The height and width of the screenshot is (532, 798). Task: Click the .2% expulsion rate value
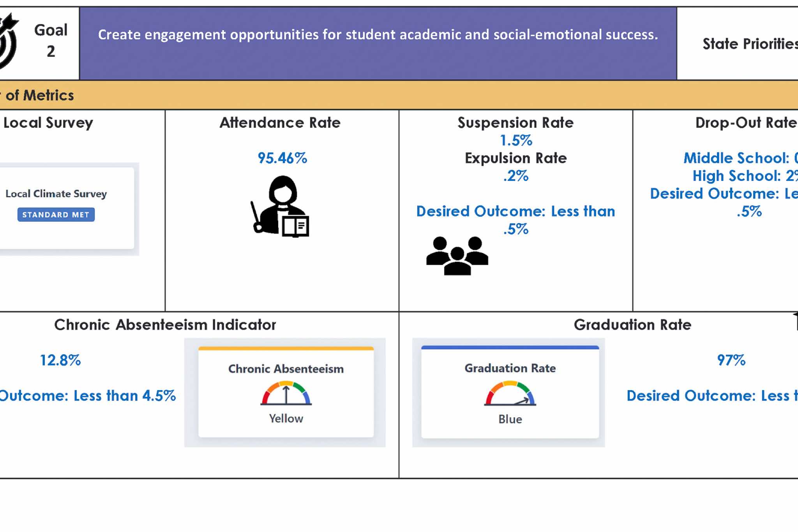pyautogui.click(x=516, y=176)
